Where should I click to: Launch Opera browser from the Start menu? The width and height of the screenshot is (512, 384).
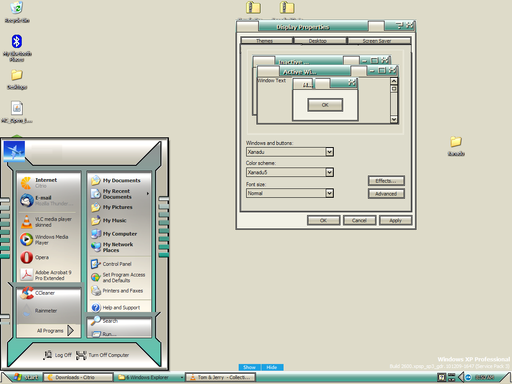coord(48,257)
